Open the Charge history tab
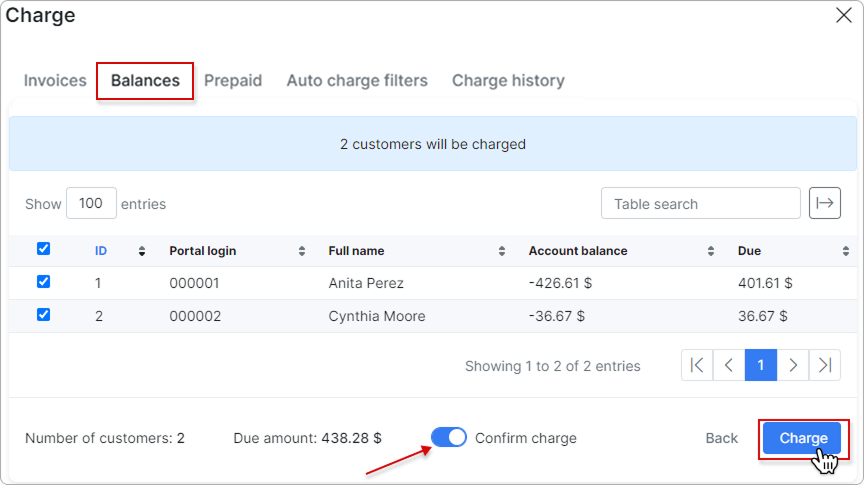864x485 pixels. click(x=508, y=80)
